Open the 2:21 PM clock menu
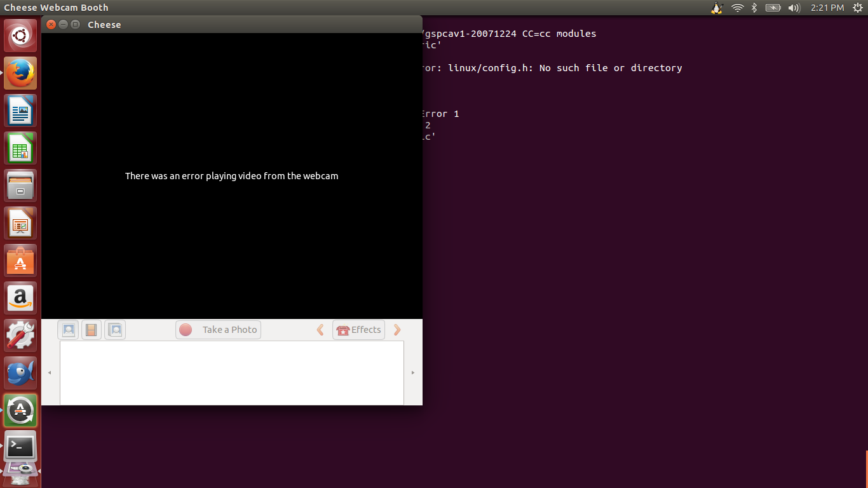 click(827, 8)
